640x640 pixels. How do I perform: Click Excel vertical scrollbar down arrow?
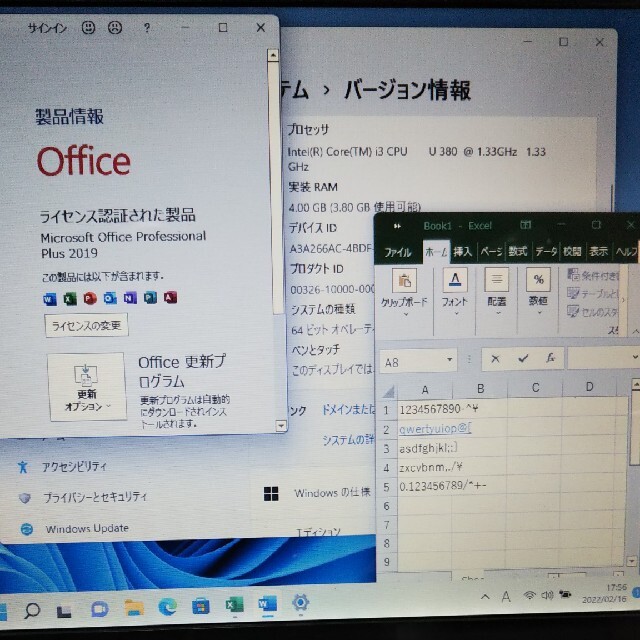632,561
